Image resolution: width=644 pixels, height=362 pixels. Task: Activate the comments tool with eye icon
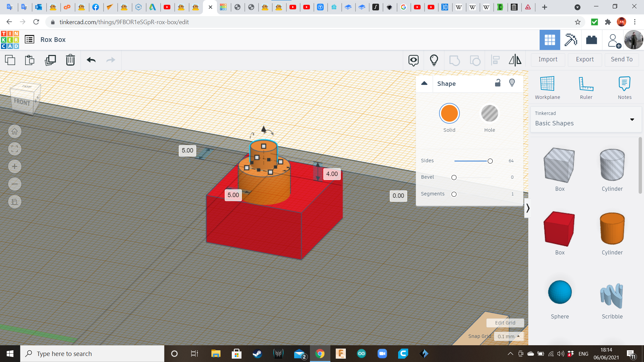413,60
